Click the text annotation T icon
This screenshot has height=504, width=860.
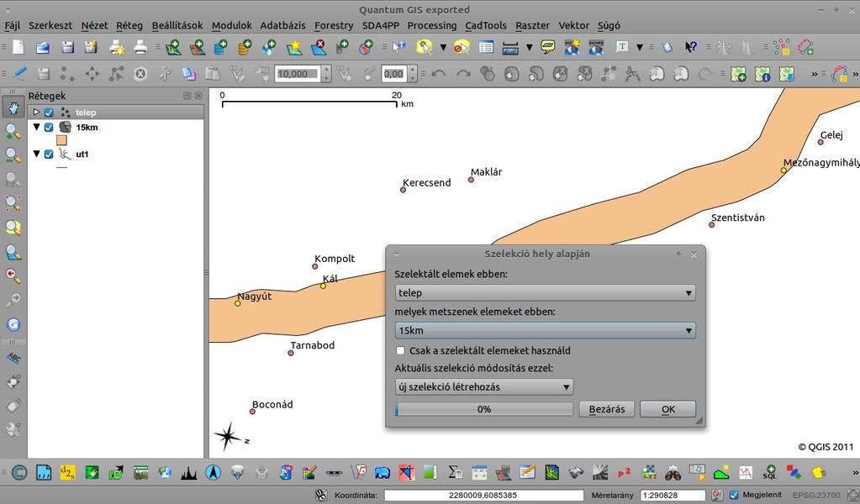point(621,47)
